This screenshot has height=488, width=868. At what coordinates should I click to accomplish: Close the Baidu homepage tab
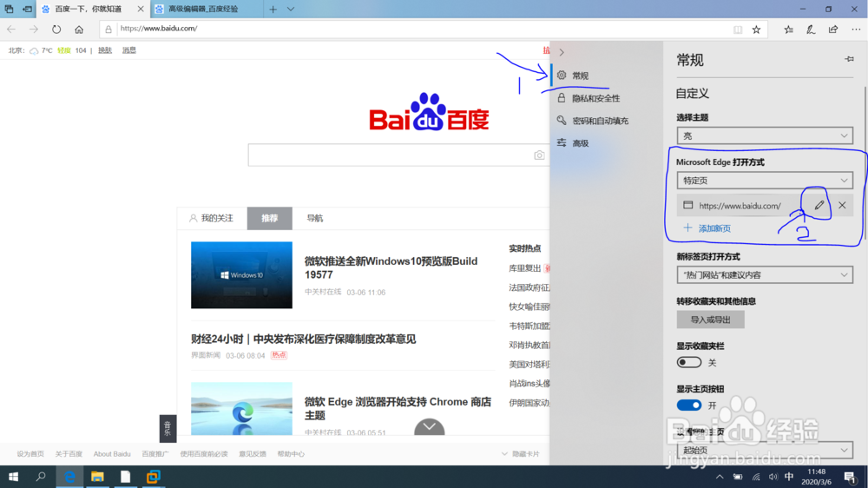click(x=140, y=9)
